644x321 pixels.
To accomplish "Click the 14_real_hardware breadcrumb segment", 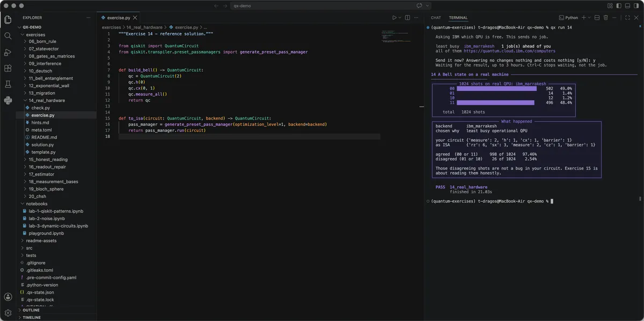I will pos(144,27).
